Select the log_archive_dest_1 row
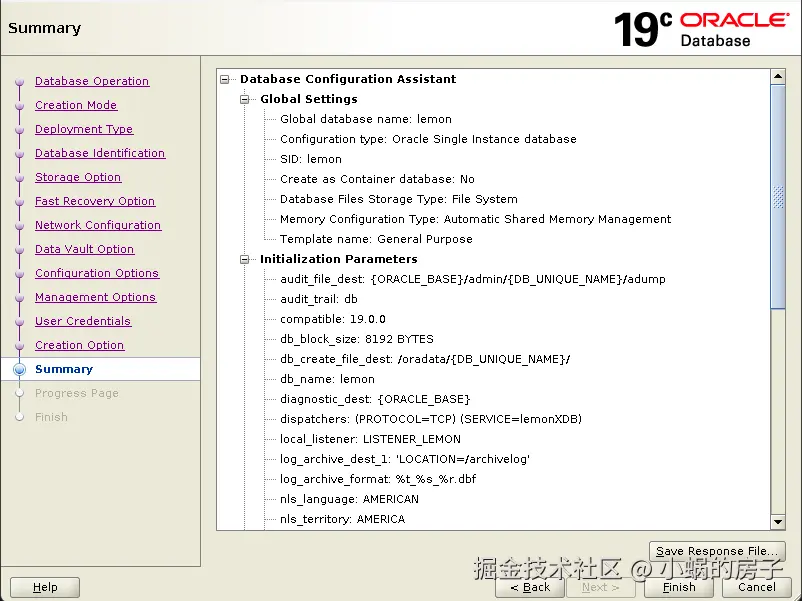The image size is (802, 601). [405, 459]
